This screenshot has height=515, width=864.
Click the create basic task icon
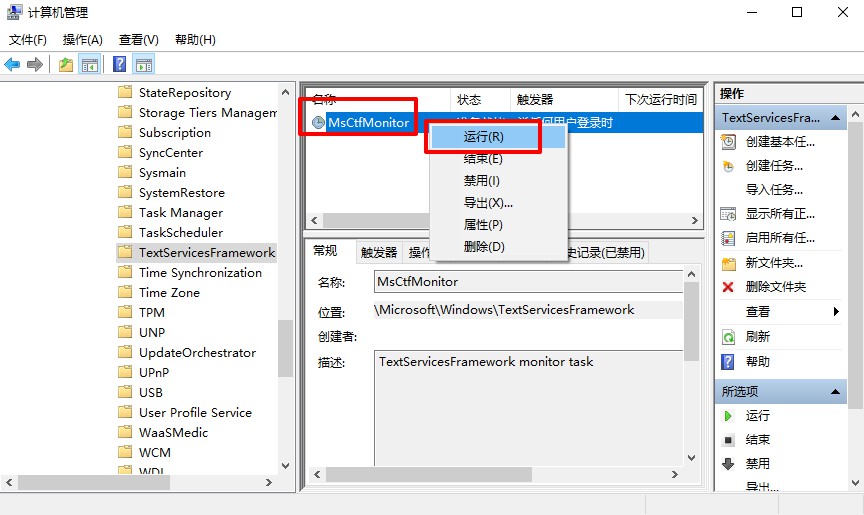click(x=728, y=142)
